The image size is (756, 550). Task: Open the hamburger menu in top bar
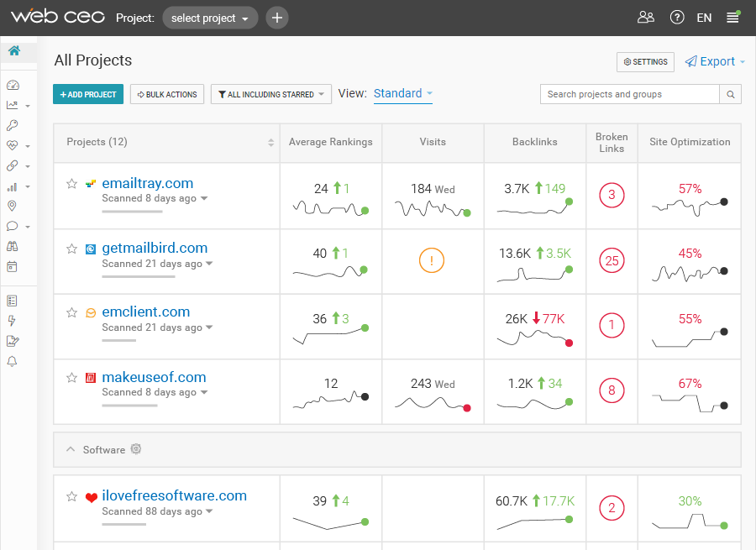(x=732, y=18)
